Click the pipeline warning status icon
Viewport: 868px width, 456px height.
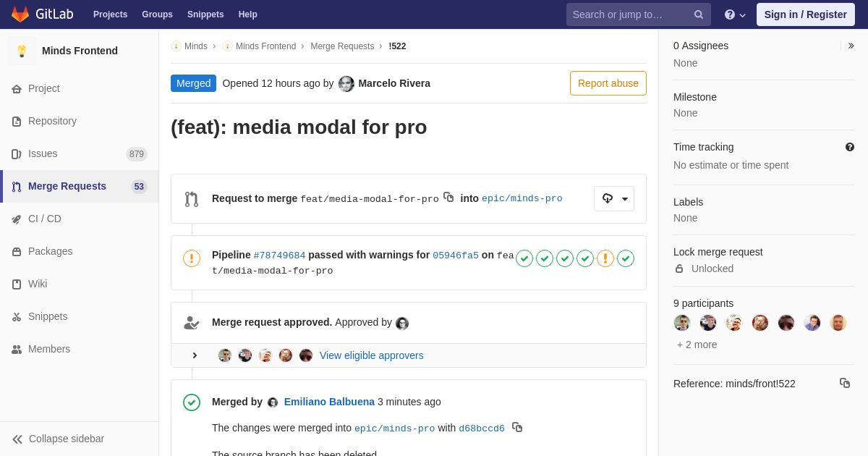[192, 258]
